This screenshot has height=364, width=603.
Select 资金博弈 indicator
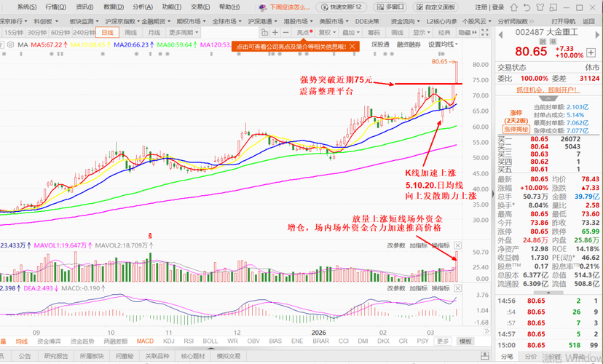[49, 341]
